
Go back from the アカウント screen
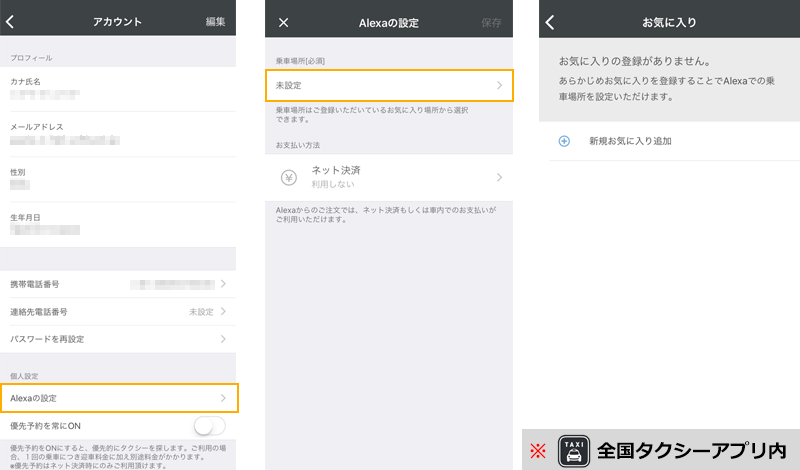point(10,21)
